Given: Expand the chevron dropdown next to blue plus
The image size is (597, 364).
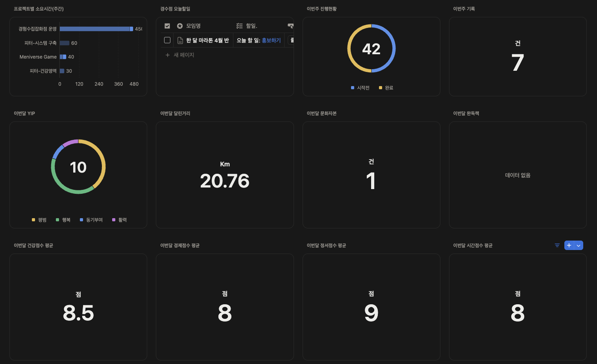Looking at the screenshot, I should tap(579, 245).
